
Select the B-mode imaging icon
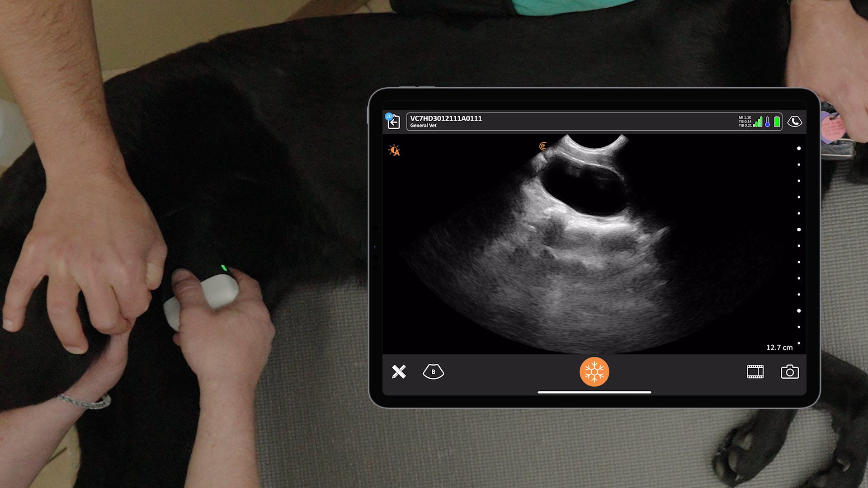[433, 372]
